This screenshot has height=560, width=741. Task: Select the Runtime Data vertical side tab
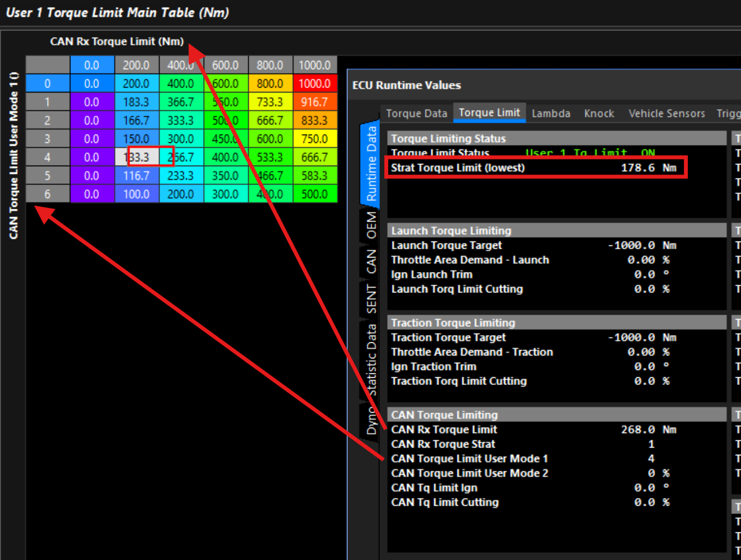point(371,163)
